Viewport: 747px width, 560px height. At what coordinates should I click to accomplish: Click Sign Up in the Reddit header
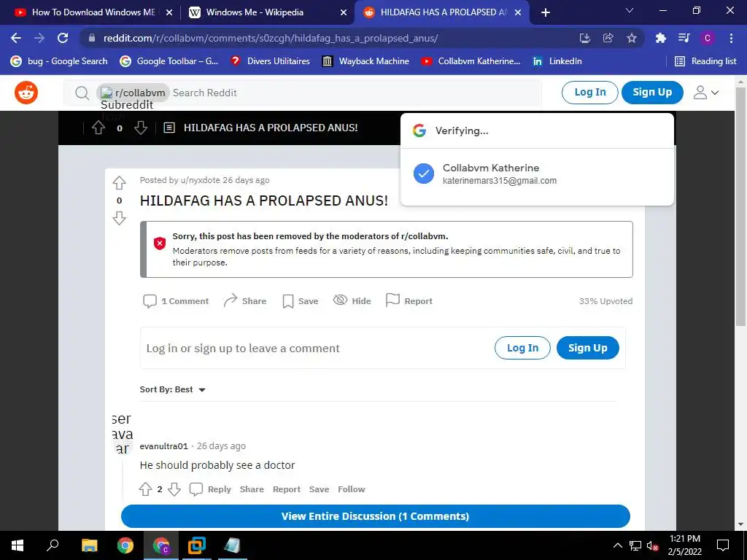pos(652,93)
